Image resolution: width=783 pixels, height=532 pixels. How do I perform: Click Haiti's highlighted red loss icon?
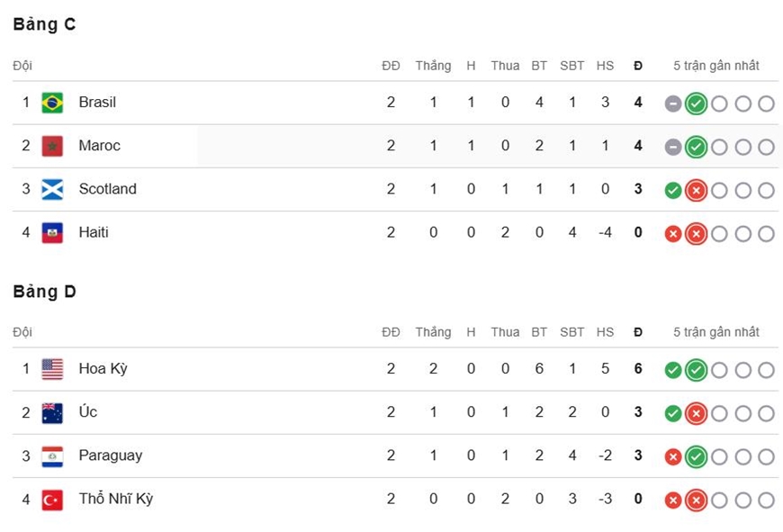tap(696, 234)
